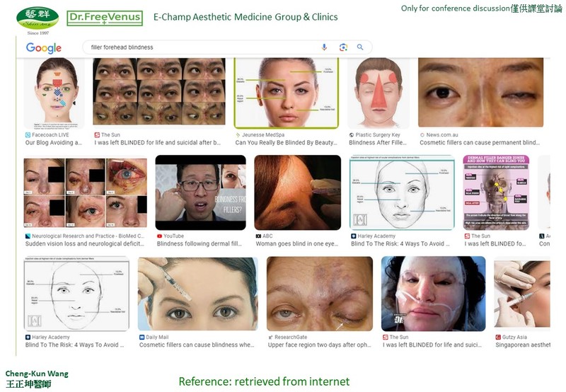Click the green Shin logo badge
This screenshot has width=566, height=392.
(x=37, y=18)
